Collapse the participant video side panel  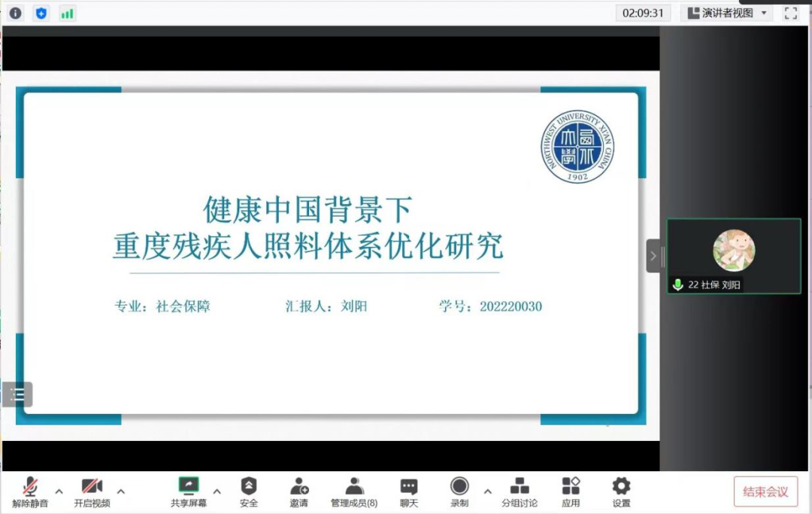pos(653,256)
